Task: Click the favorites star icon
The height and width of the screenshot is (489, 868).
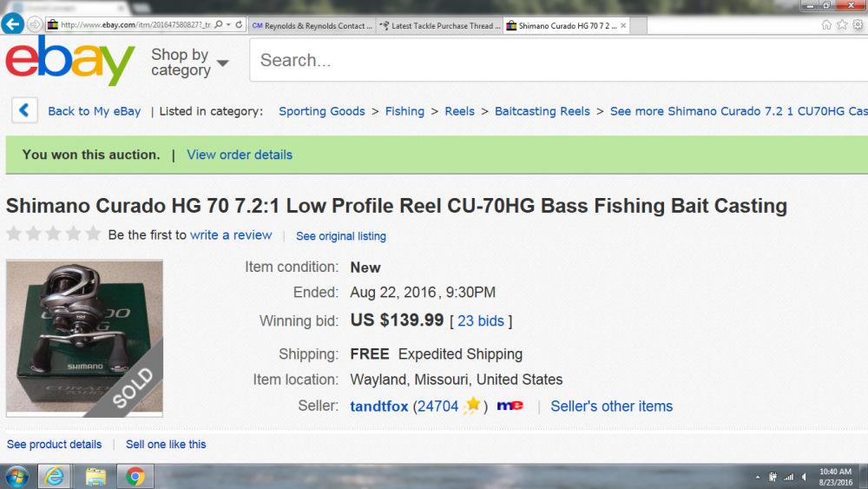Action: (842, 25)
